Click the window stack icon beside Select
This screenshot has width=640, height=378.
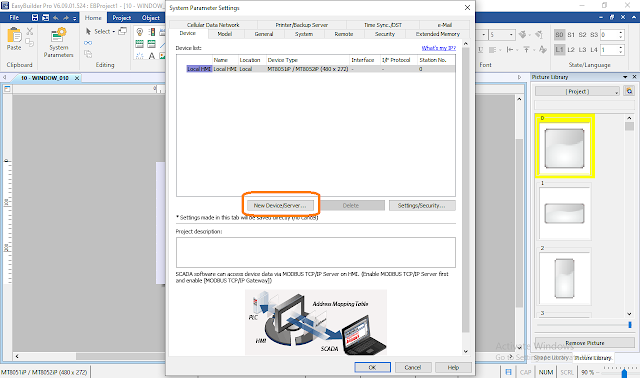(122, 31)
